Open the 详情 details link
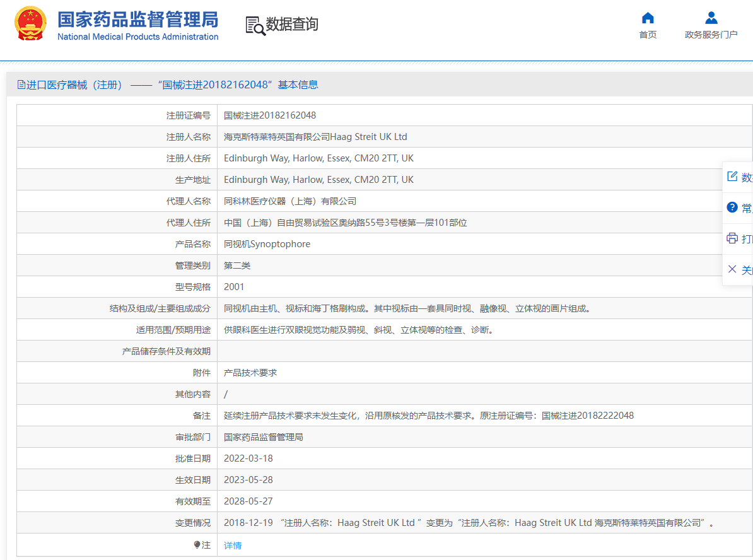 click(233, 545)
